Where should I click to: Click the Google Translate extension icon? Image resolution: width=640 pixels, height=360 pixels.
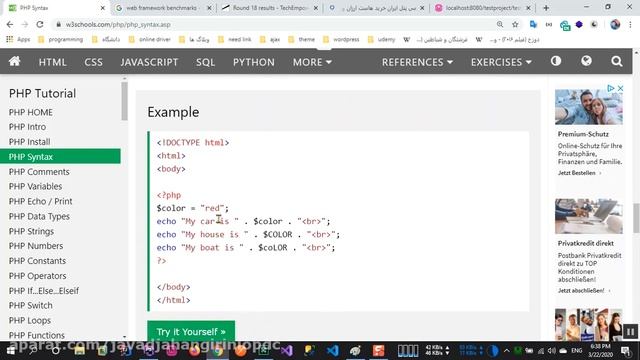pyautogui.click(x=533, y=24)
